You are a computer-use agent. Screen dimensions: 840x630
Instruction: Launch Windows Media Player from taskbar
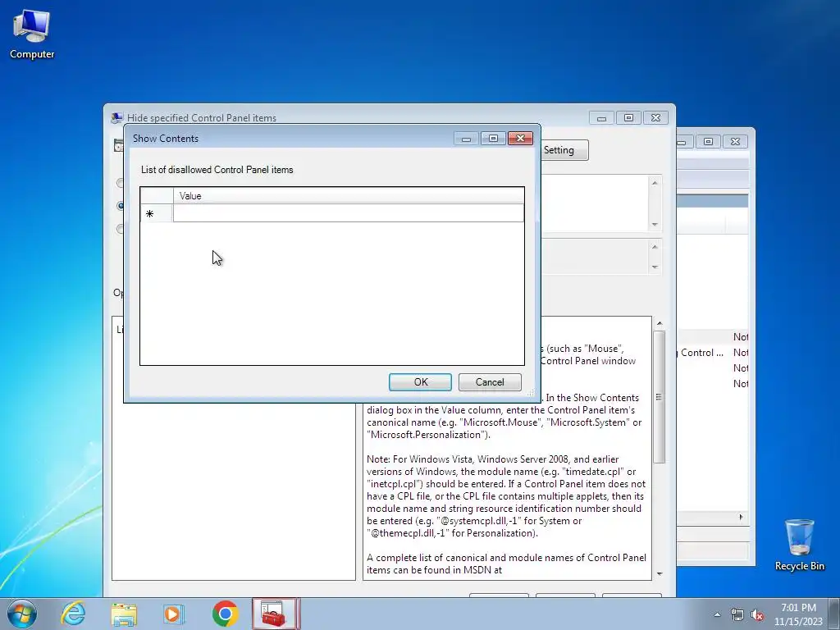tap(174, 614)
